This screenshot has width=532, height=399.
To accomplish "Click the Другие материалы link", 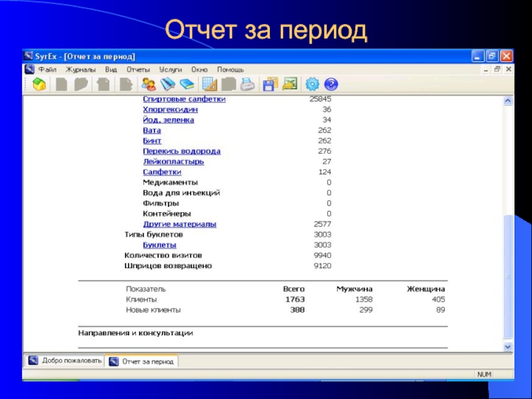I will point(180,224).
